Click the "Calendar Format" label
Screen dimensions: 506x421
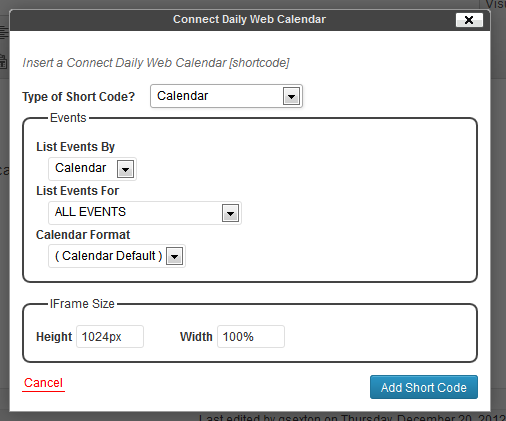(x=83, y=235)
